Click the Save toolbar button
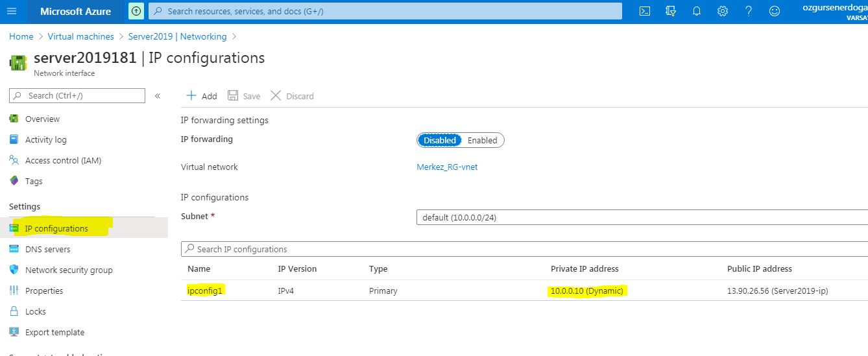The width and height of the screenshot is (868, 356). 244,96
